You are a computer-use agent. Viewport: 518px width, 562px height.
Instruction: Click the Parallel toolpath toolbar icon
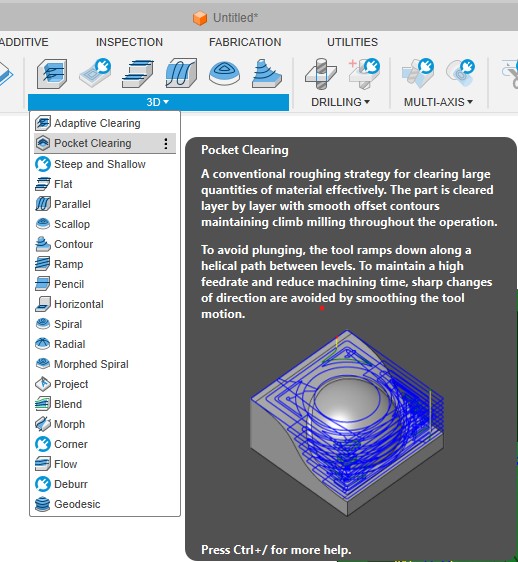click(181, 73)
